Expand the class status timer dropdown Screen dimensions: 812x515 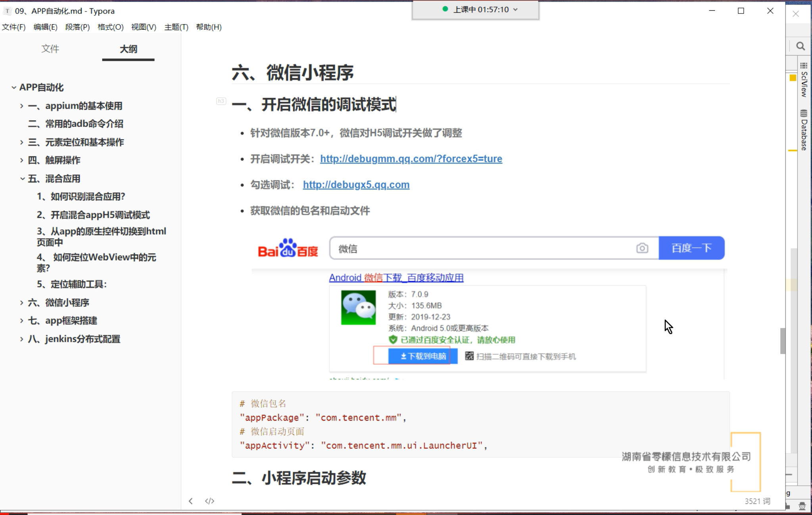(x=515, y=10)
